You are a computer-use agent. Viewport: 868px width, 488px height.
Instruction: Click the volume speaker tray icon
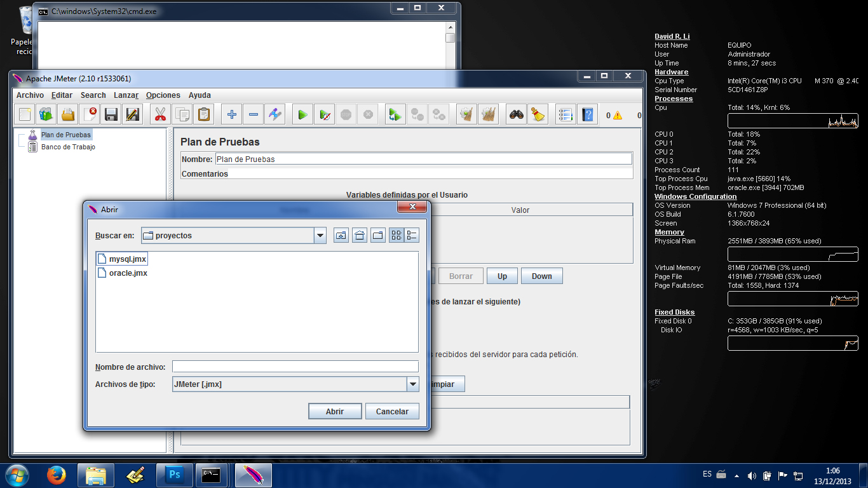click(x=752, y=475)
